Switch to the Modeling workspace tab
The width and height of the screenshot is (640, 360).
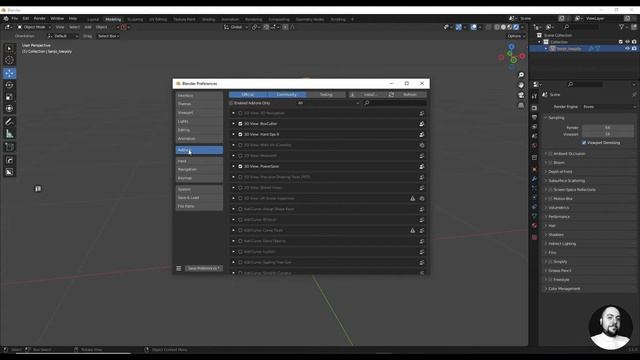coord(113,19)
